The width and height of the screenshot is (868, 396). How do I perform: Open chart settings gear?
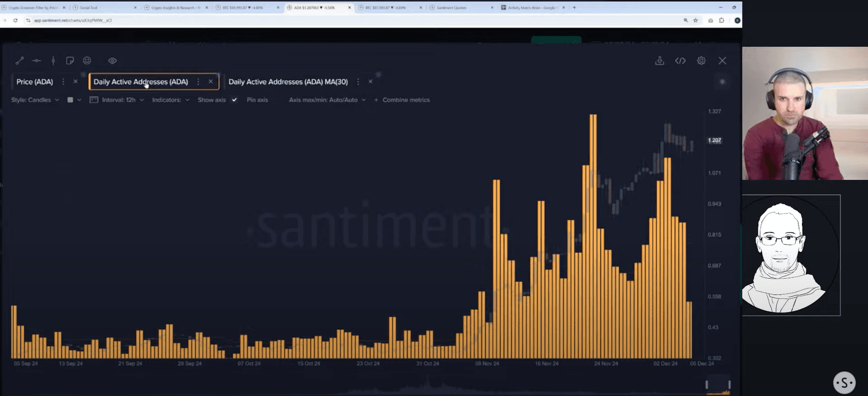click(x=701, y=61)
